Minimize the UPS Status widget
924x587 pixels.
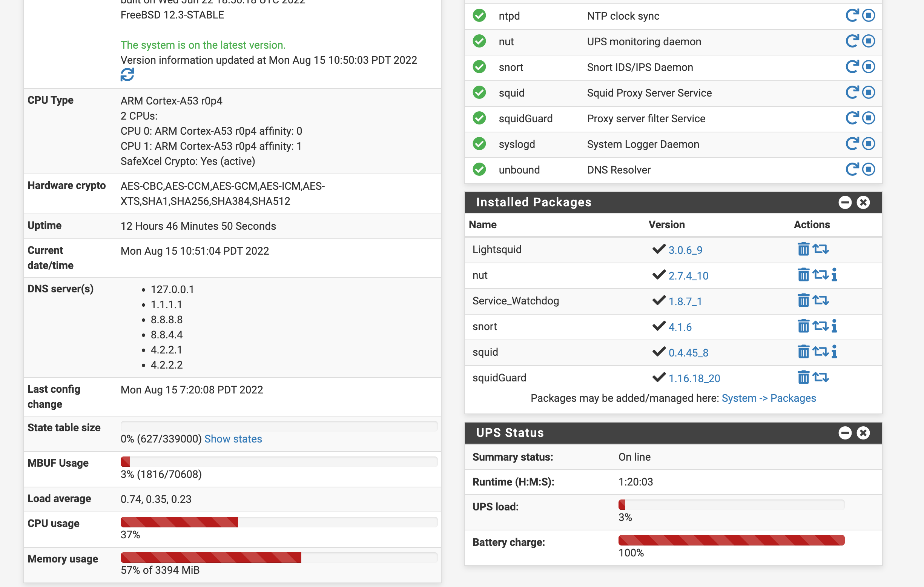click(845, 433)
